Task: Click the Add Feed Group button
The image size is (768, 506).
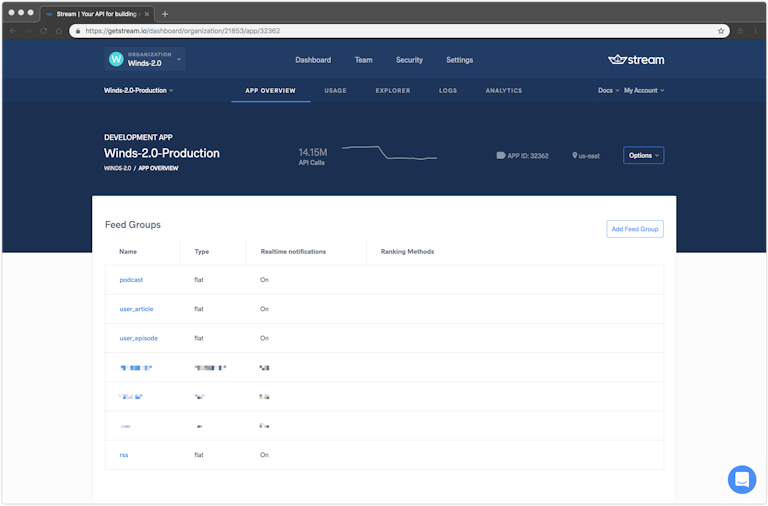Action: (x=635, y=229)
